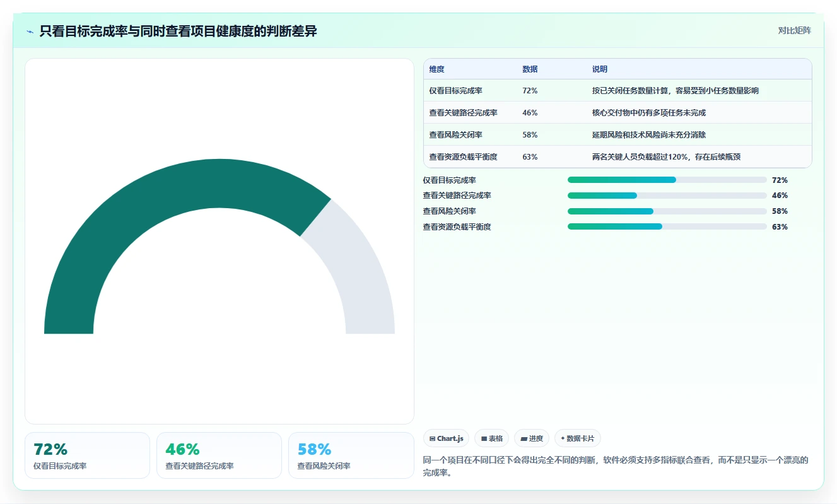
Task: Click the 数据 table column header
Action: click(x=530, y=69)
